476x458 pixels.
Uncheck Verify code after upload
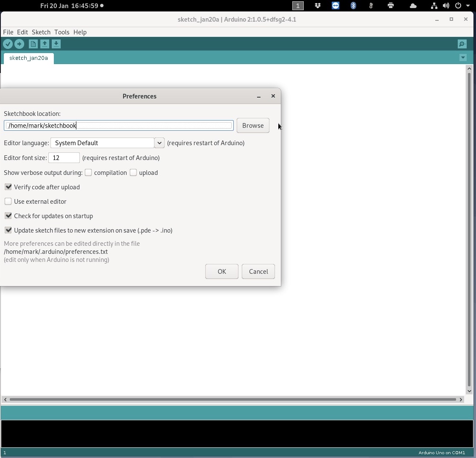tap(8, 187)
